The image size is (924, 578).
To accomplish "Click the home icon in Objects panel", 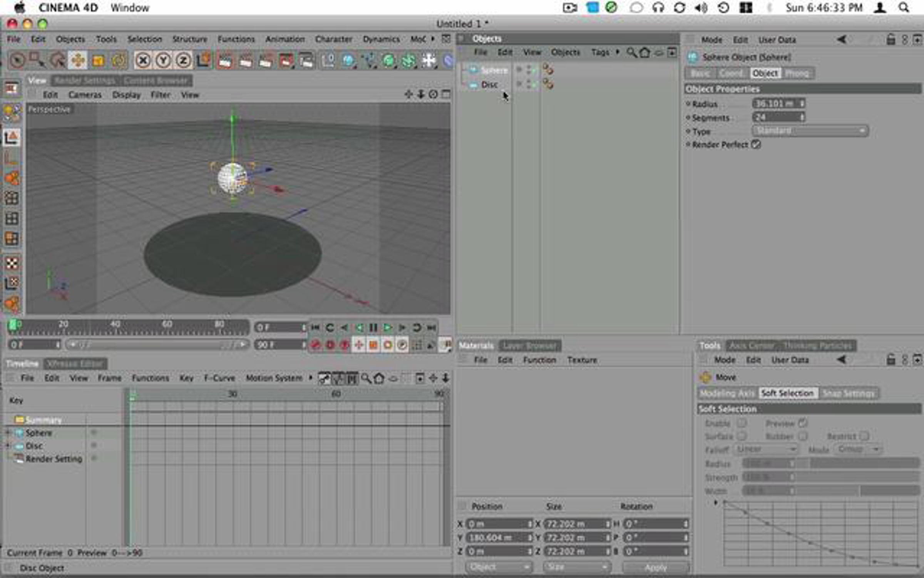I will [645, 52].
